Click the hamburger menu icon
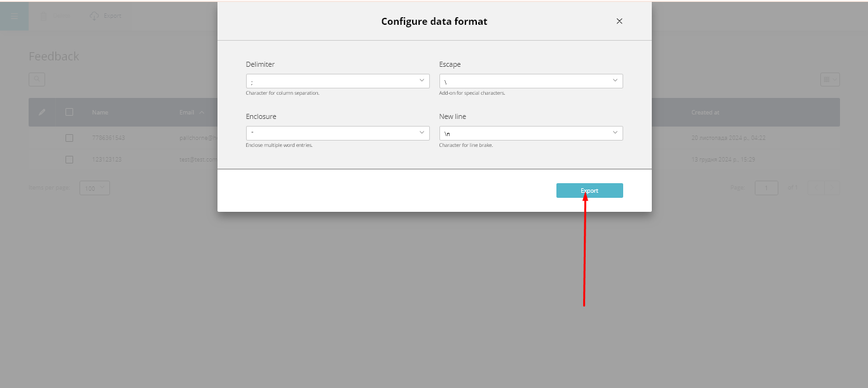 point(14,16)
